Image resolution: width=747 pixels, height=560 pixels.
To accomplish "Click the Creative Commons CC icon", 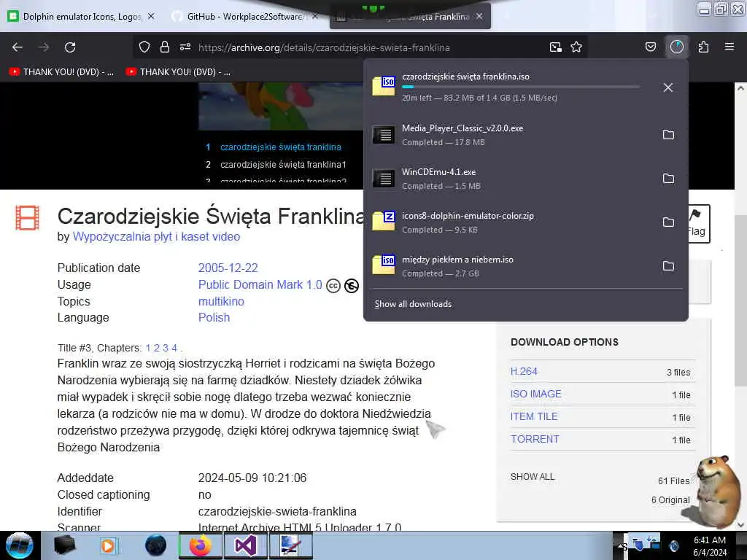I will 333,285.
